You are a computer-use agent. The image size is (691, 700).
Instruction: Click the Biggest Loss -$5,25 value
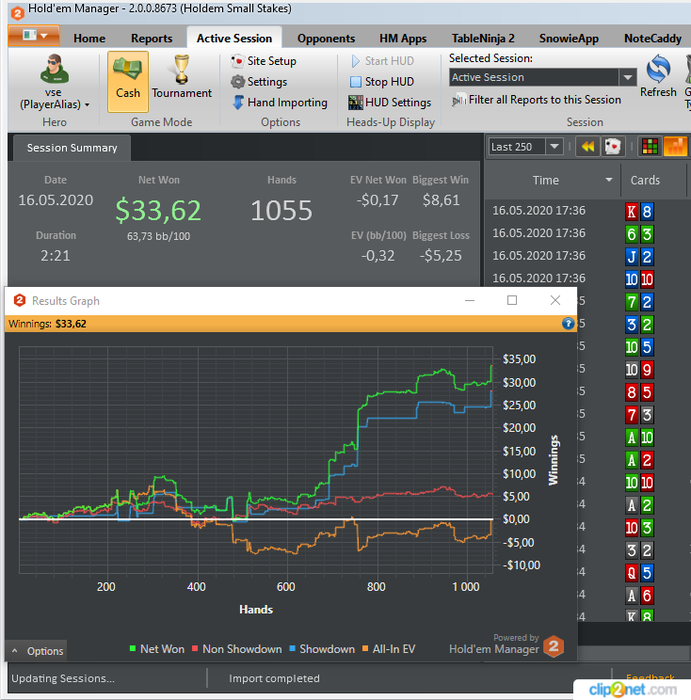pyautogui.click(x=440, y=255)
